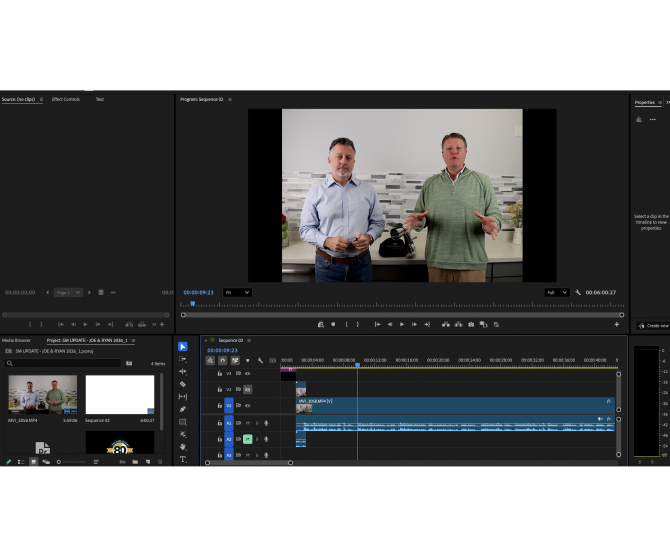Open Source panel hamburger menu
The width and height of the screenshot is (670, 559).
coord(41,99)
